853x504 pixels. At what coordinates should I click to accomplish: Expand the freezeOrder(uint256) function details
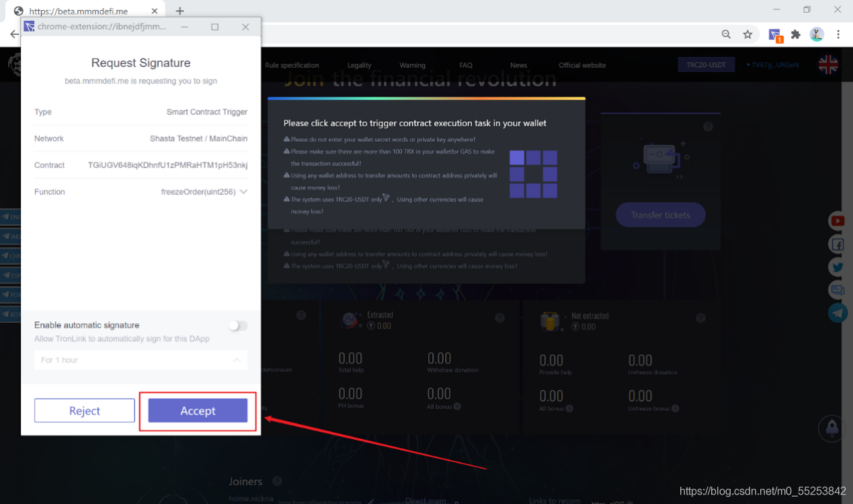(243, 192)
